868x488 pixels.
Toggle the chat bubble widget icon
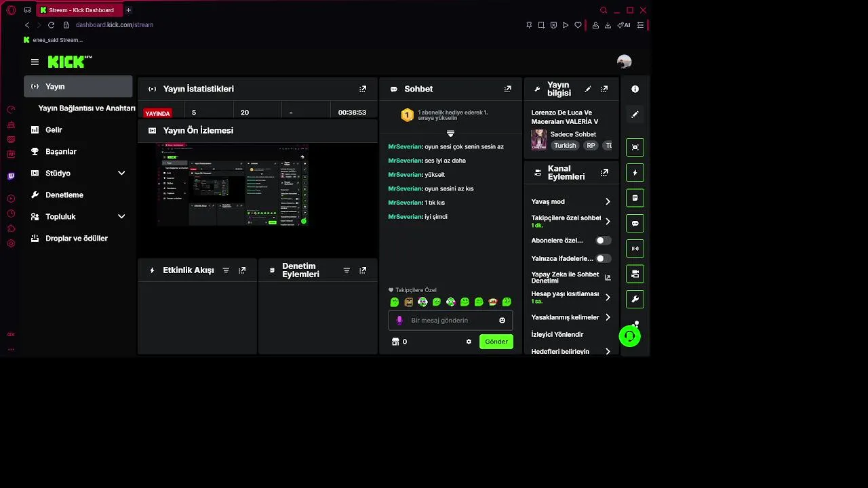pyautogui.click(x=635, y=223)
